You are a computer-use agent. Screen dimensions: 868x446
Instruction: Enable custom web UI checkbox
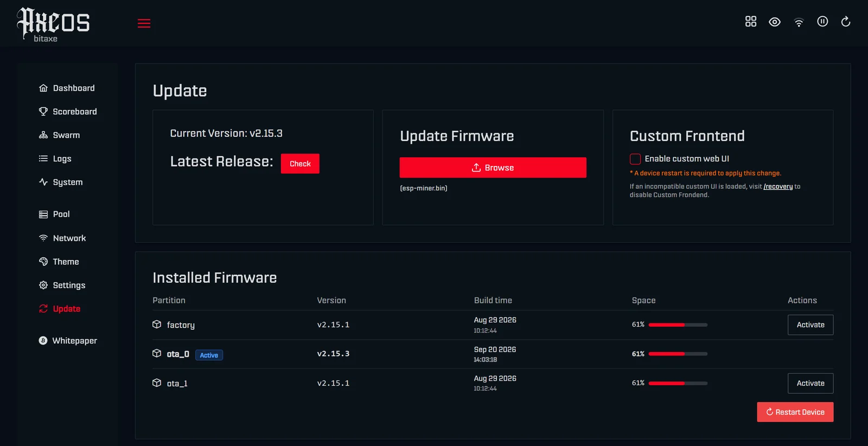635,159
